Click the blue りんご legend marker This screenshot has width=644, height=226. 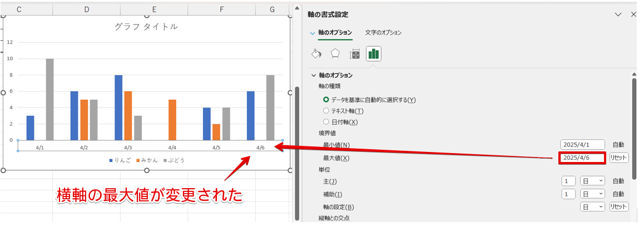click(111, 160)
